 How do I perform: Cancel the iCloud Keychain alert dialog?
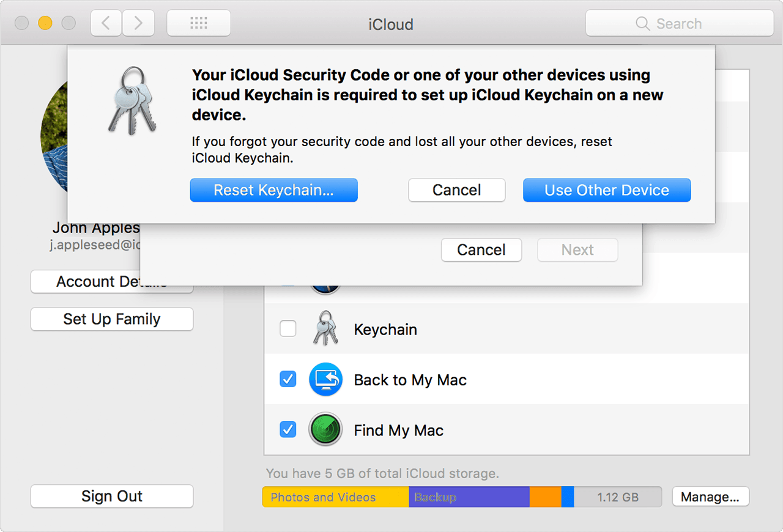[457, 190]
